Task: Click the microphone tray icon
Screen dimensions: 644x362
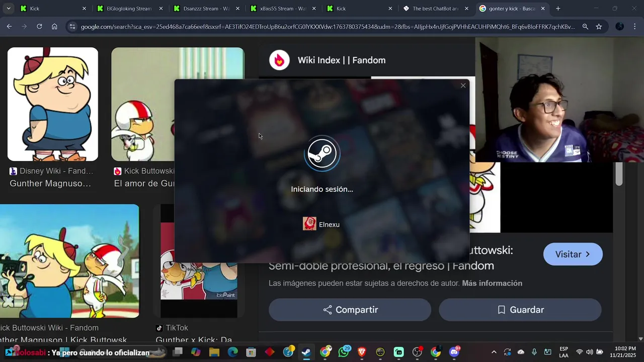Action: [x=534, y=352]
